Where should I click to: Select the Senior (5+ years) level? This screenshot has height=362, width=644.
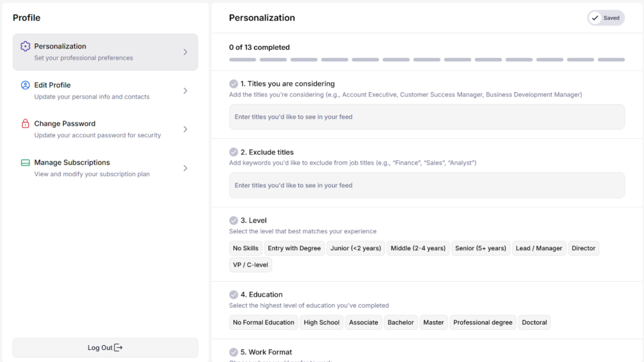[x=480, y=248]
